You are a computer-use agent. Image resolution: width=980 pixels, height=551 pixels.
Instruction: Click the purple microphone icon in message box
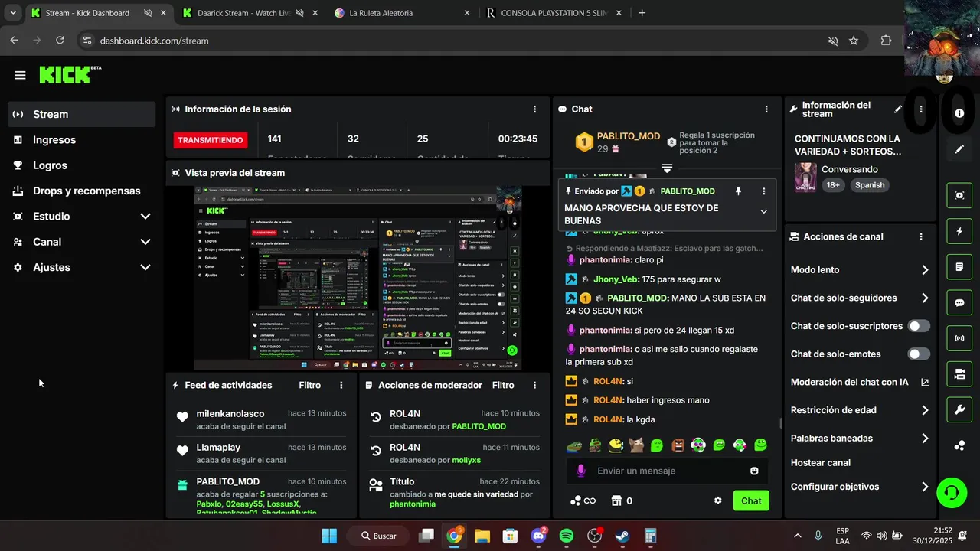click(x=581, y=471)
